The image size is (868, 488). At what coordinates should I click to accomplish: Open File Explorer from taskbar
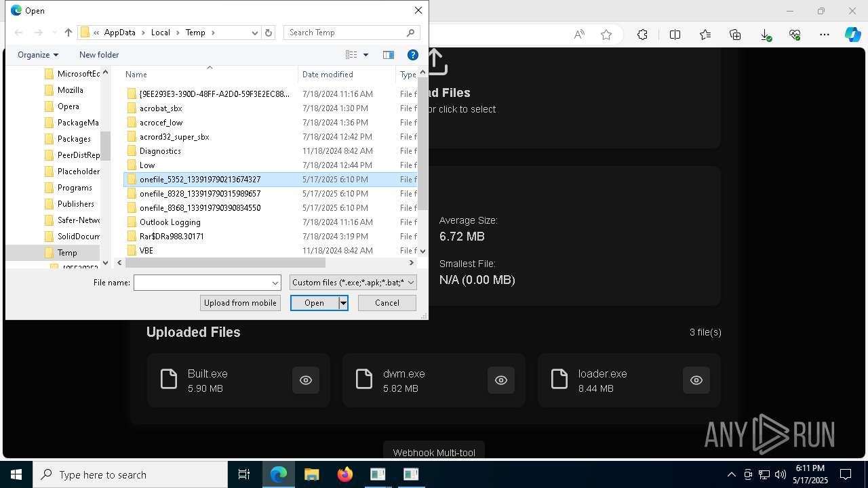tap(311, 474)
